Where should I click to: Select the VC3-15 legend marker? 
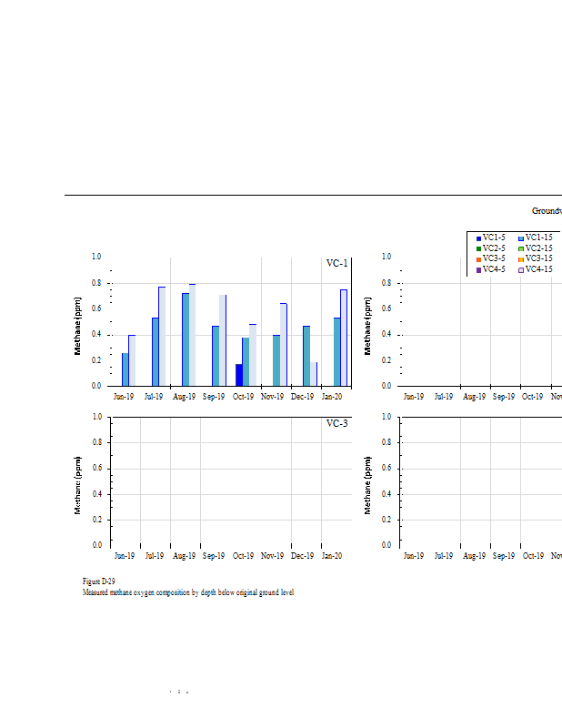(x=521, y=259)
